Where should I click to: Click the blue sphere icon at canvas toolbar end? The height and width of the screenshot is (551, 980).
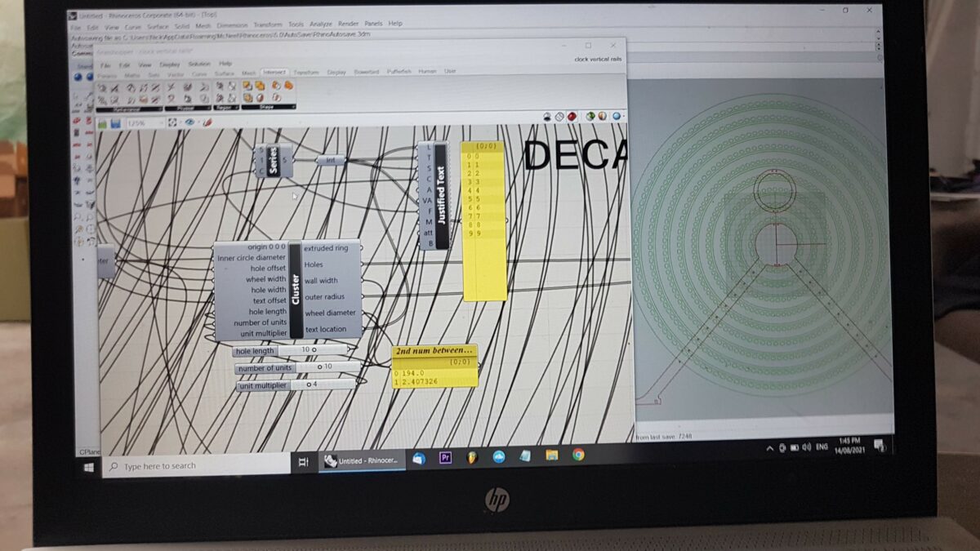[x=617, y=116]
